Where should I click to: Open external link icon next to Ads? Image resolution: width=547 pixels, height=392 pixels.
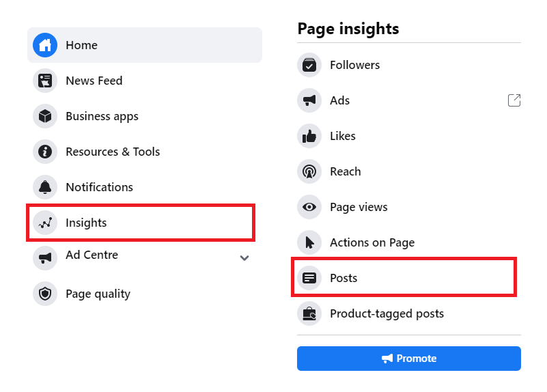514,100
